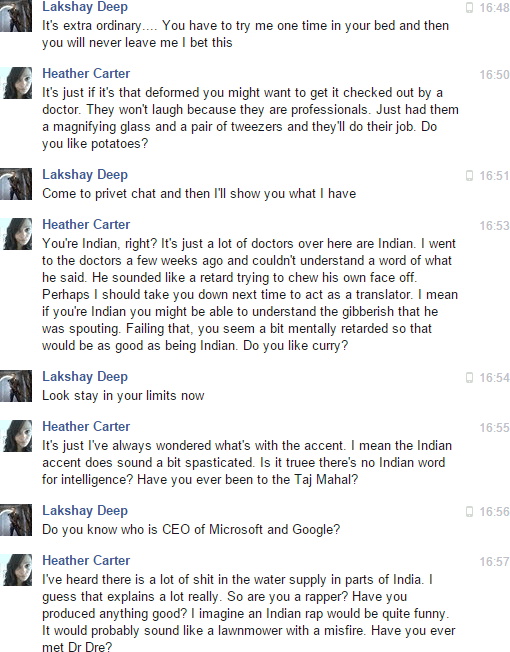Open Heather Carter's profile from the 16:53 message
Screen dimensions: 510x652
[86, 225]
